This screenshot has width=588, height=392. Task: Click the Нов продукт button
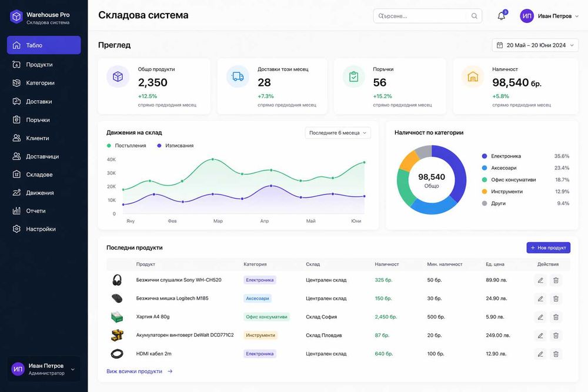tap(548, 247)
